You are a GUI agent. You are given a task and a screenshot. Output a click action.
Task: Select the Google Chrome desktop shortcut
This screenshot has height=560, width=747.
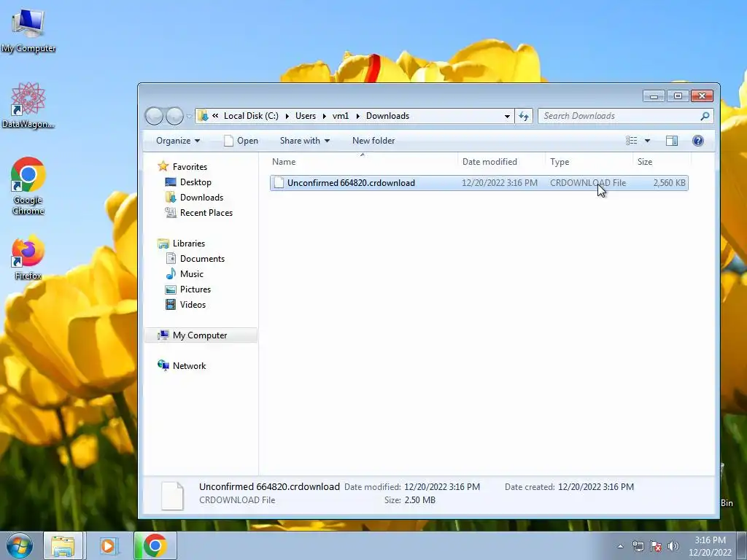pos(28,186)
